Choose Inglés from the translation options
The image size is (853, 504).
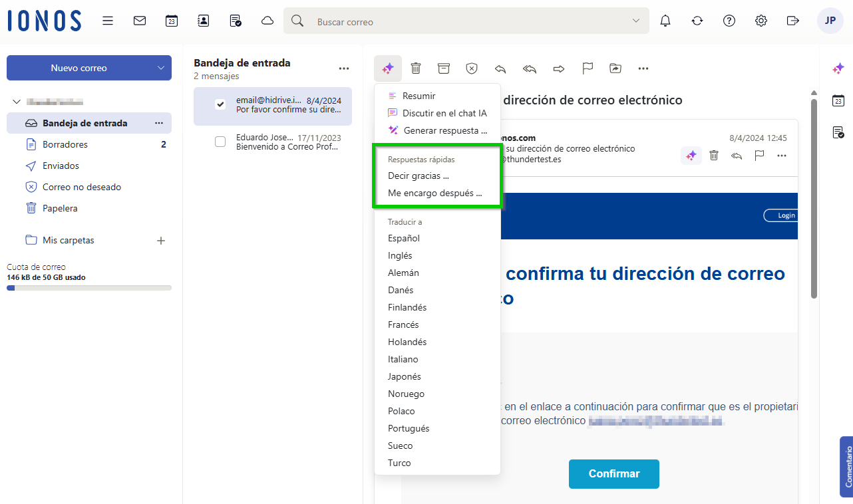400,255
